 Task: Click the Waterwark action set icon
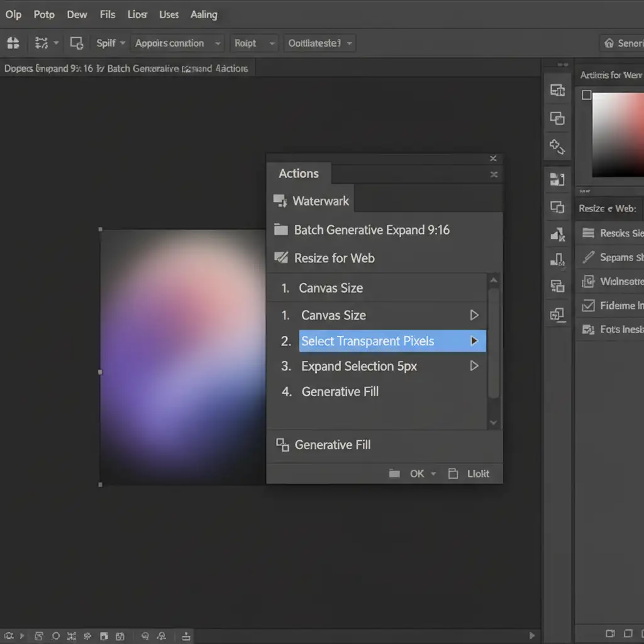click(x=280, y=201)
